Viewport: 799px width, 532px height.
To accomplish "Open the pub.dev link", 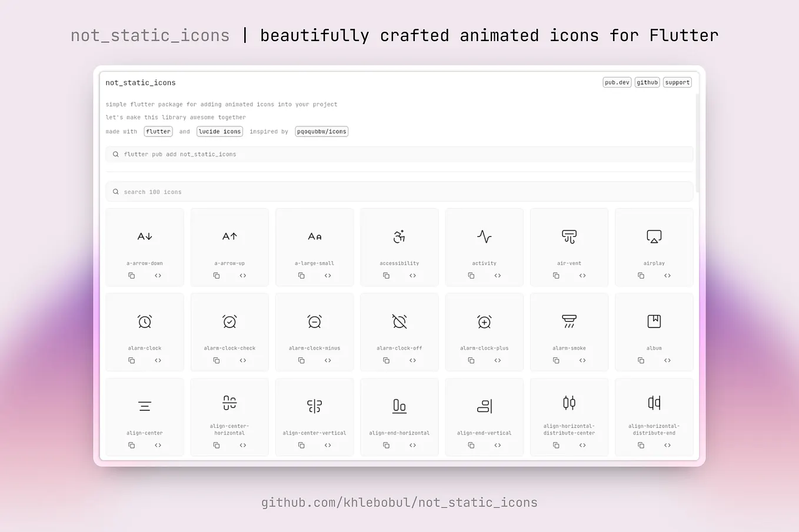I will point(617,82).
